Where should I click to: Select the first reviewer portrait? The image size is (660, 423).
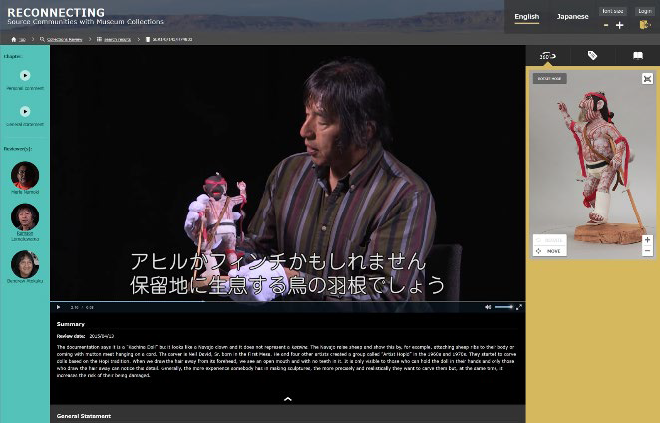[x=25, y=176]
